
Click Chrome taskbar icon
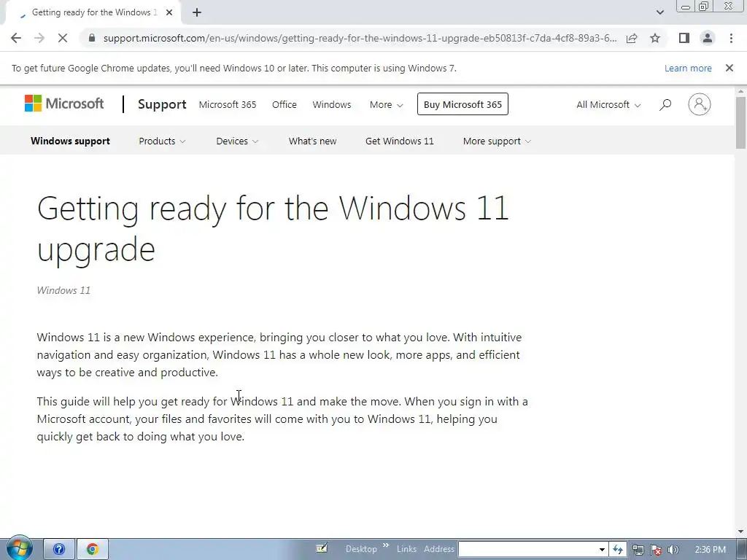(x=93, y=550)
